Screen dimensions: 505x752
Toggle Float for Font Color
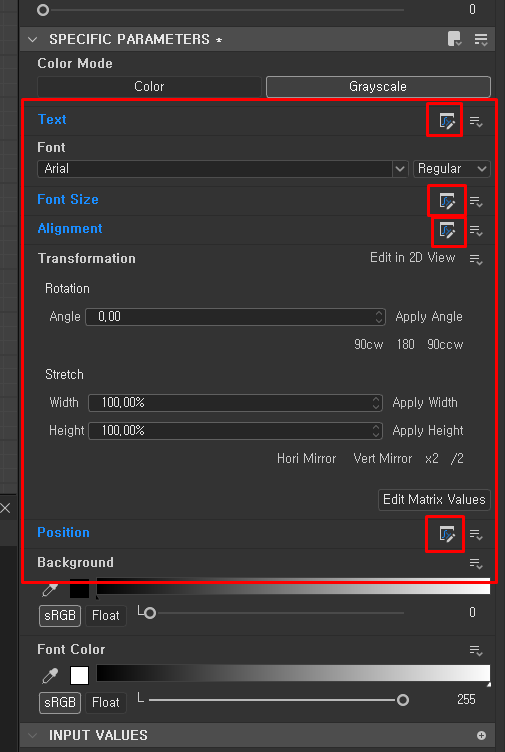coord(106,703)
